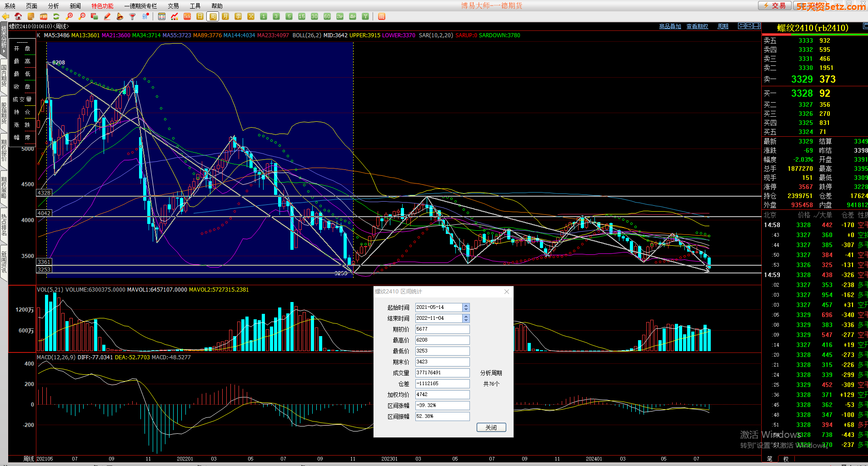Click the green refresh arrows icon
The height and width of the screenshot is (466, 868).
(x=56, y=16)
